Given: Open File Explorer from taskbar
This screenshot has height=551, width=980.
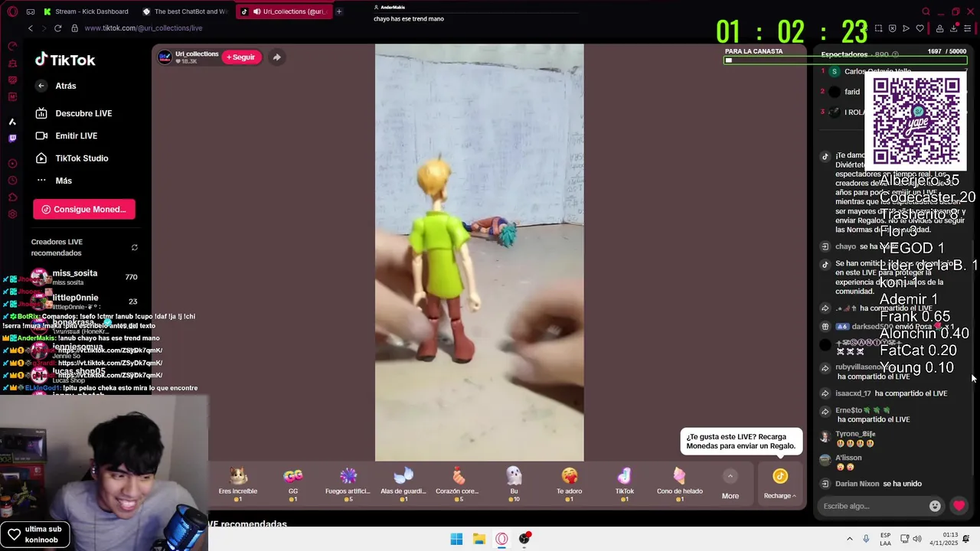Looking at the screenshot, I should (479, 539).
